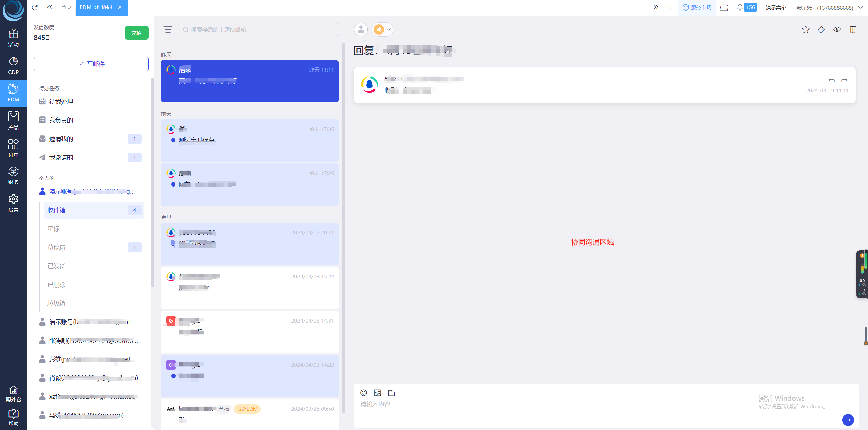Open conversation dated 2024/04/03 14:31
The height and width of the screenshot is (430, 868).
coord(250,332)
